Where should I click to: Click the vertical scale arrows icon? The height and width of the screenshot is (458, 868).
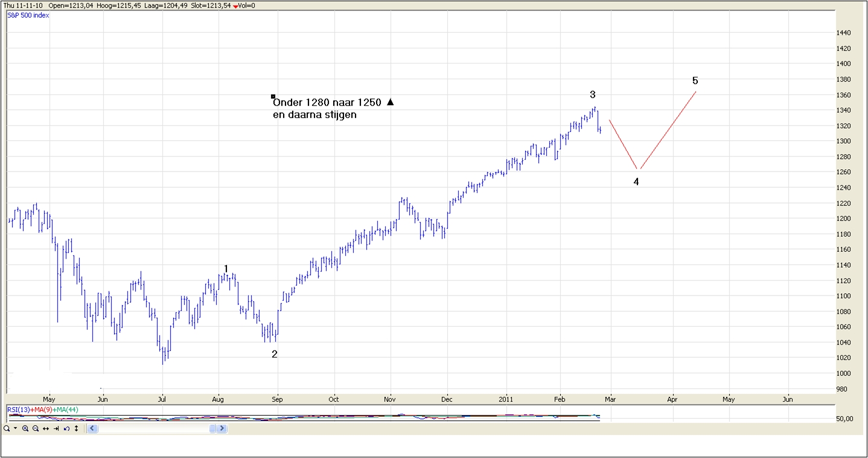pyautogui.click(x=76, y=428)
